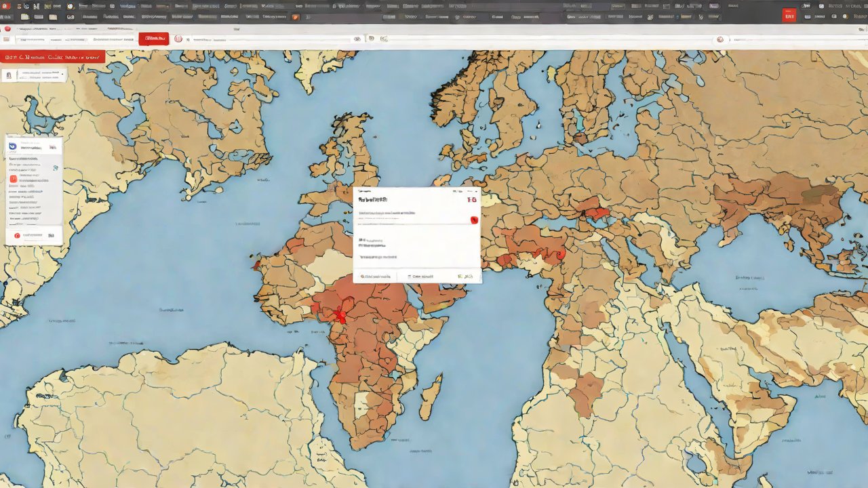
Task: Select the red square icon in the left panel
Action: tap(13, 179)
